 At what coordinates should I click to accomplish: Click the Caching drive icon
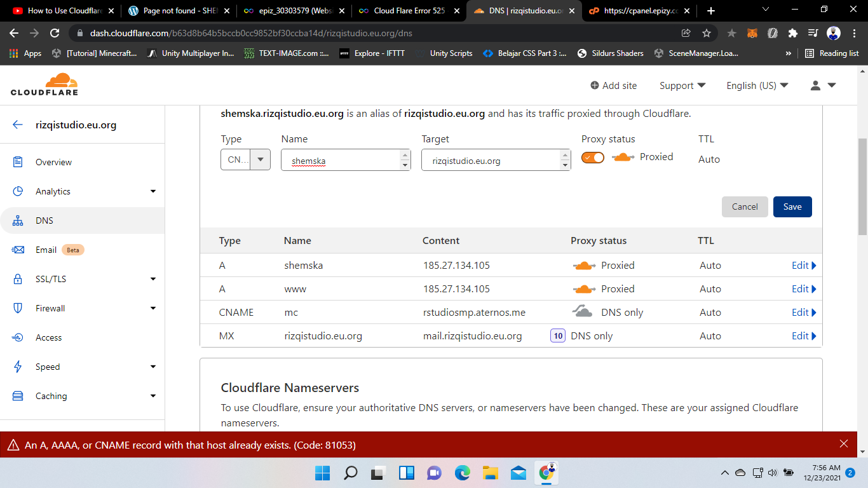click(18, 396)
